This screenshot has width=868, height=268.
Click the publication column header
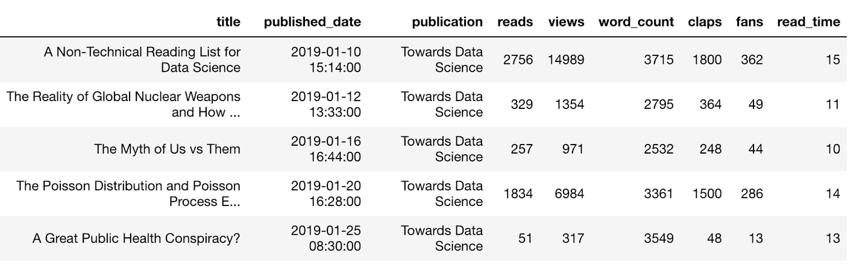point(447,22)
